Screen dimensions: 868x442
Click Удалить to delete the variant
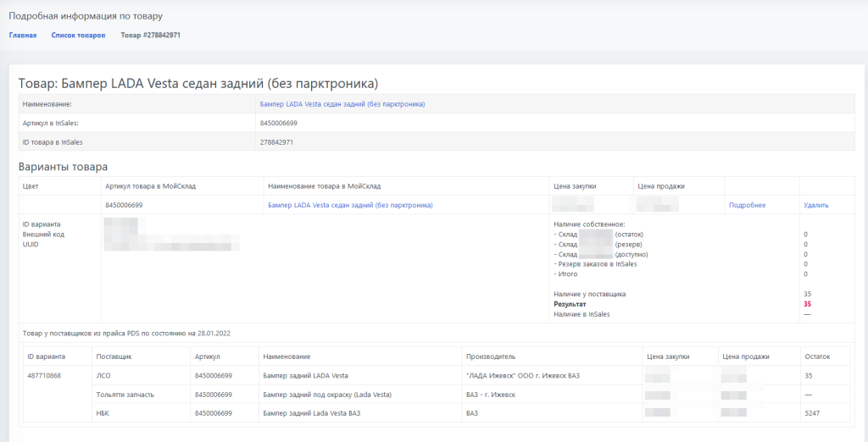coord(815,205)
